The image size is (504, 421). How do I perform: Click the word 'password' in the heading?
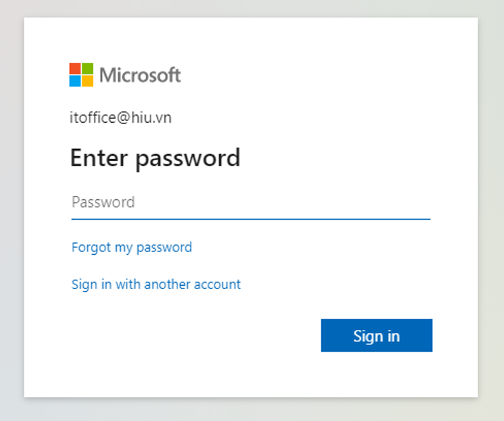click(188, 159)
